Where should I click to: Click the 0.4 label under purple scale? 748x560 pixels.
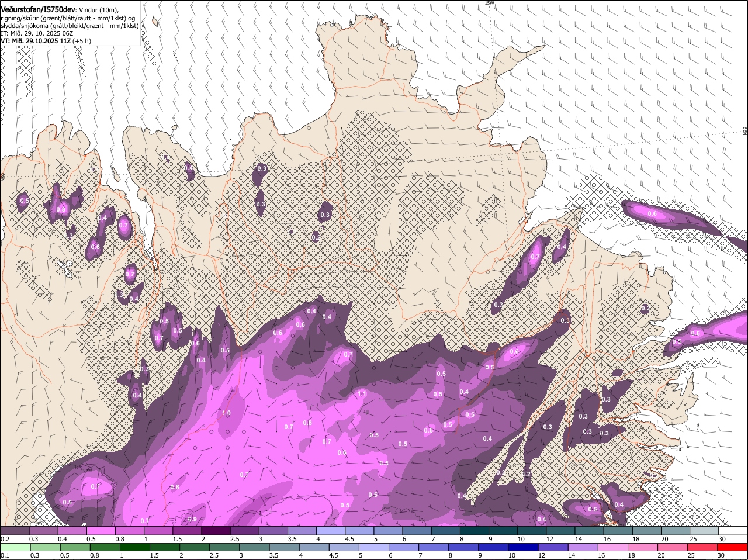(63, 539)
